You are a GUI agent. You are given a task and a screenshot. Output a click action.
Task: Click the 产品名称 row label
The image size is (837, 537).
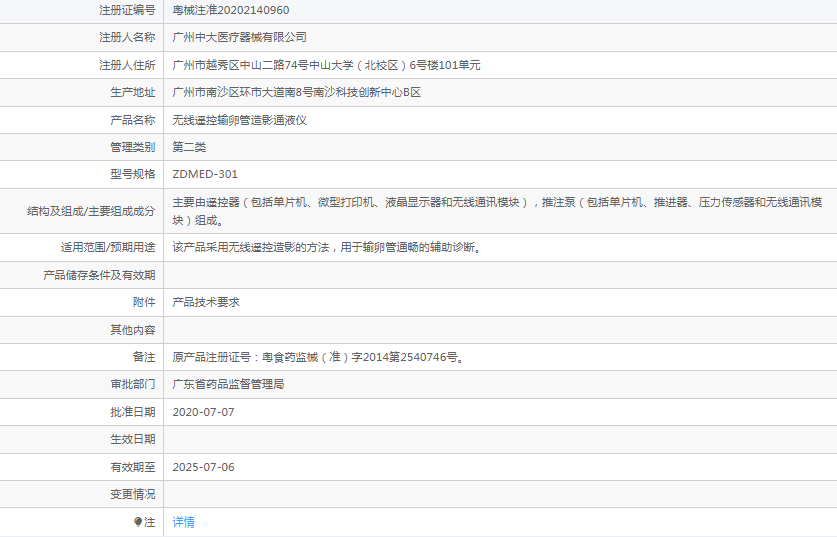(x=133, y=120)
